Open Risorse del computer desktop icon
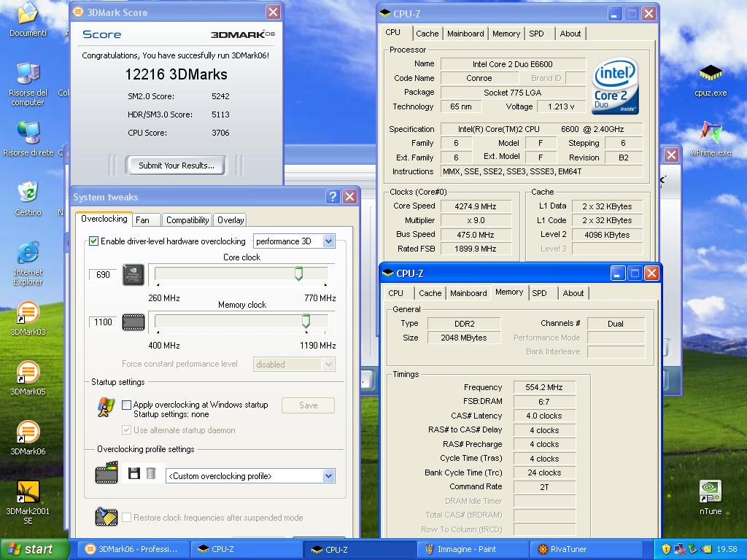747x560 pixels. [28, 84]
